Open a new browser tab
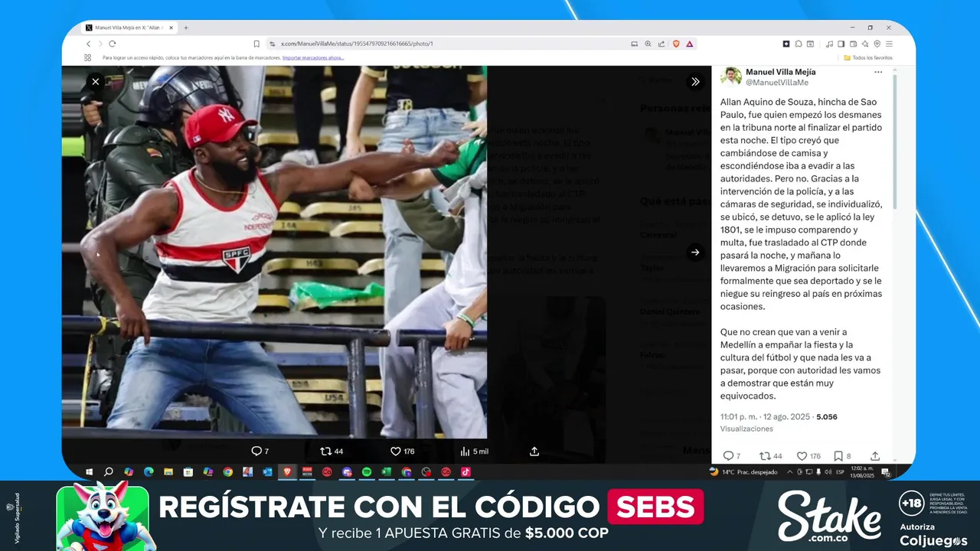 [185, 28]
